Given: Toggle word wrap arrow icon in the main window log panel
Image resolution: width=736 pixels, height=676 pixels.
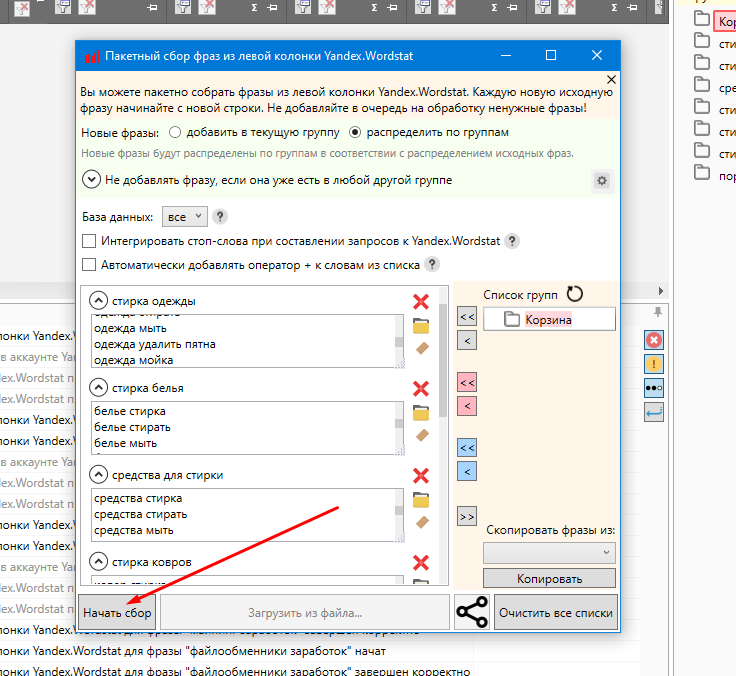Looking at the screenshot, I should click(654, 412).
